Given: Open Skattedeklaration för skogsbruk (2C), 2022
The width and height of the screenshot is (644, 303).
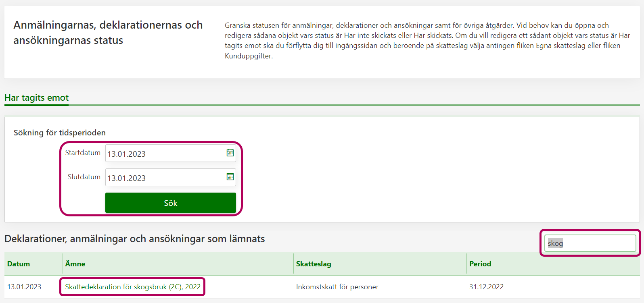Looking at the screenshot, I should click(133, 287).
